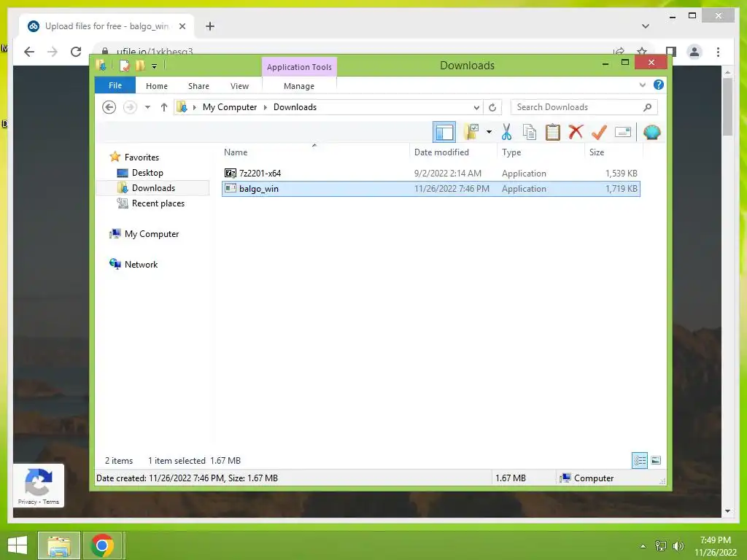Expand the address bar history dropdown
The width and height of the screenshot is (747, 560).
[476, 108]
